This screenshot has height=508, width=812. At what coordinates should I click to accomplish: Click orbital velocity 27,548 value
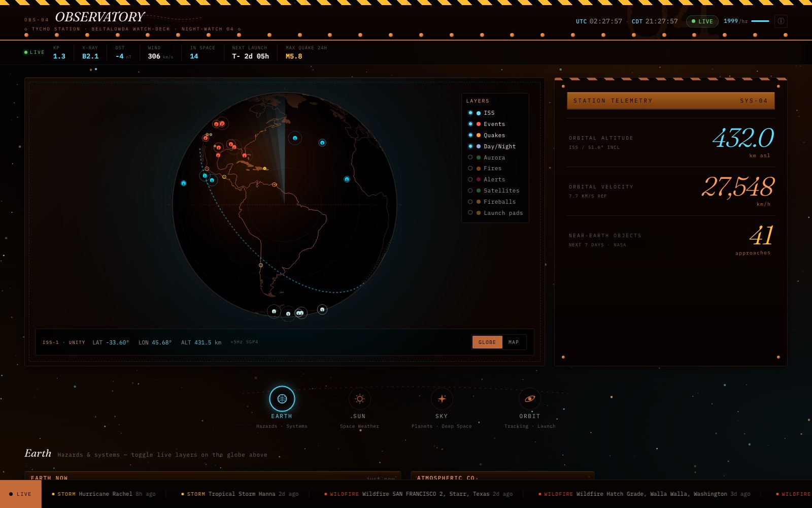[738, 186]
